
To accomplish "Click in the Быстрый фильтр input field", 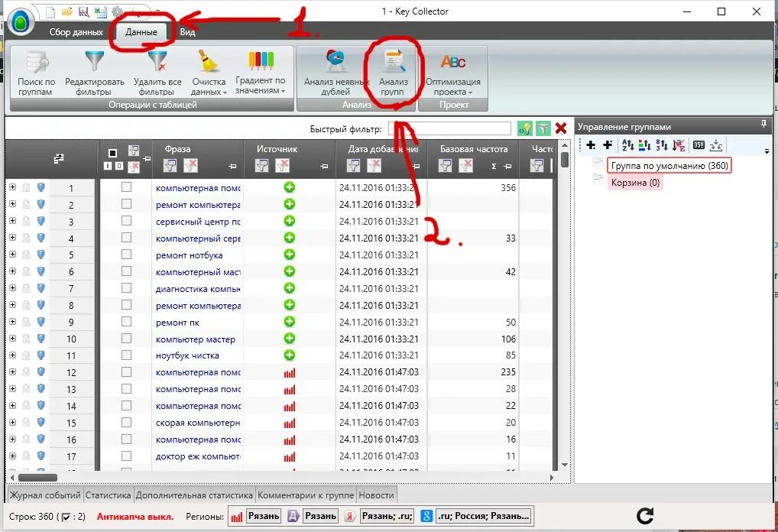I will [x=449, y=129].
